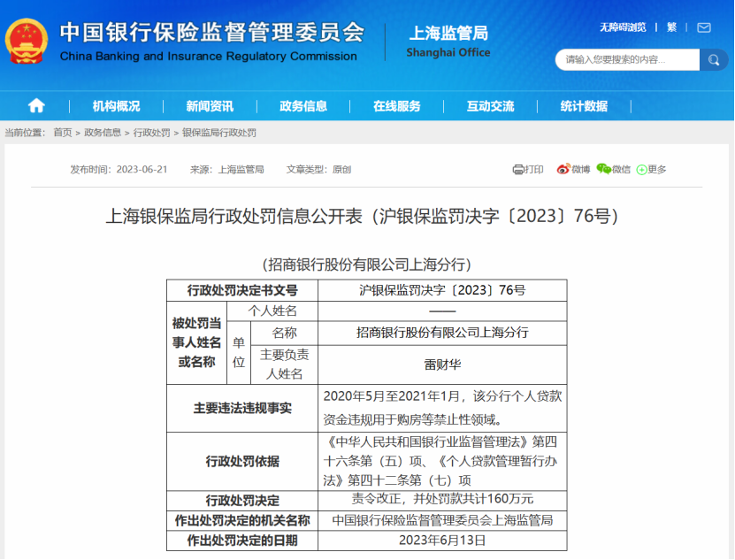The image size is (735, 560).
Task: Click the 行政处罚决定 header cell
Action: 242,501
